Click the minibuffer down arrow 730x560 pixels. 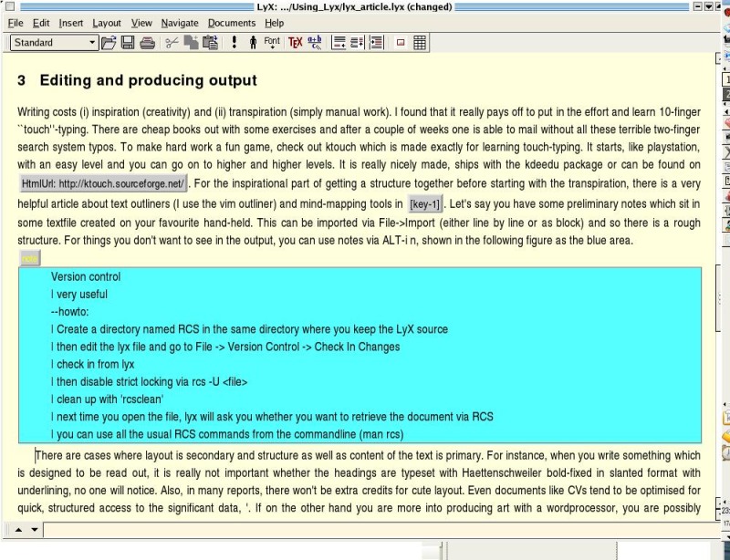tap(35, 530)
